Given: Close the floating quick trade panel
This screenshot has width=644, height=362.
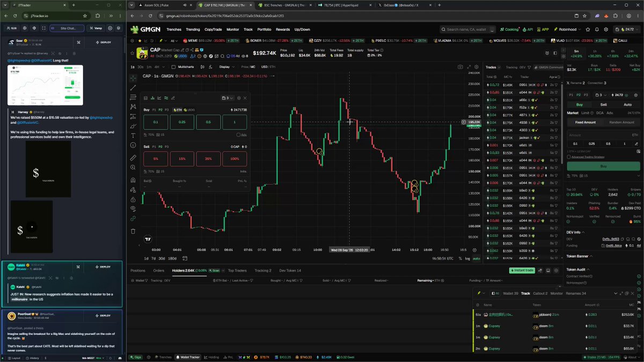Looking at the screenshot, I should [245, 98].
